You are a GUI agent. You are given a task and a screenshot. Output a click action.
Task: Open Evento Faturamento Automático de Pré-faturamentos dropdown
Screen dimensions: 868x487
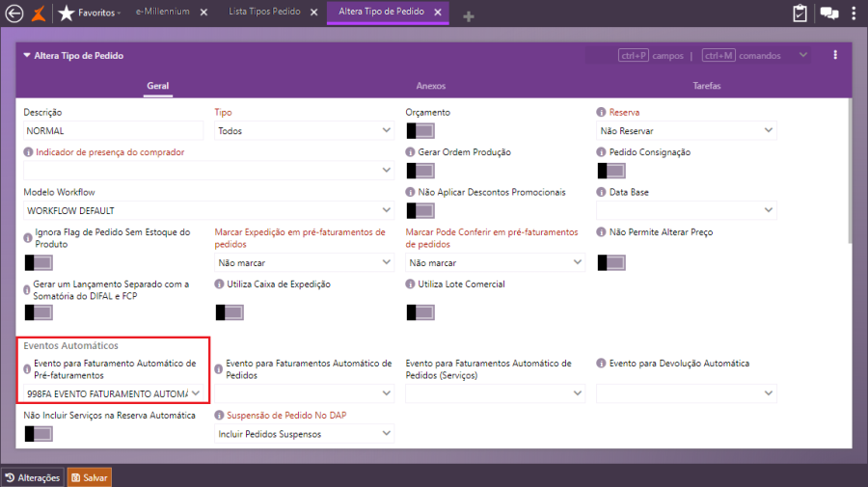pos(113,393)
